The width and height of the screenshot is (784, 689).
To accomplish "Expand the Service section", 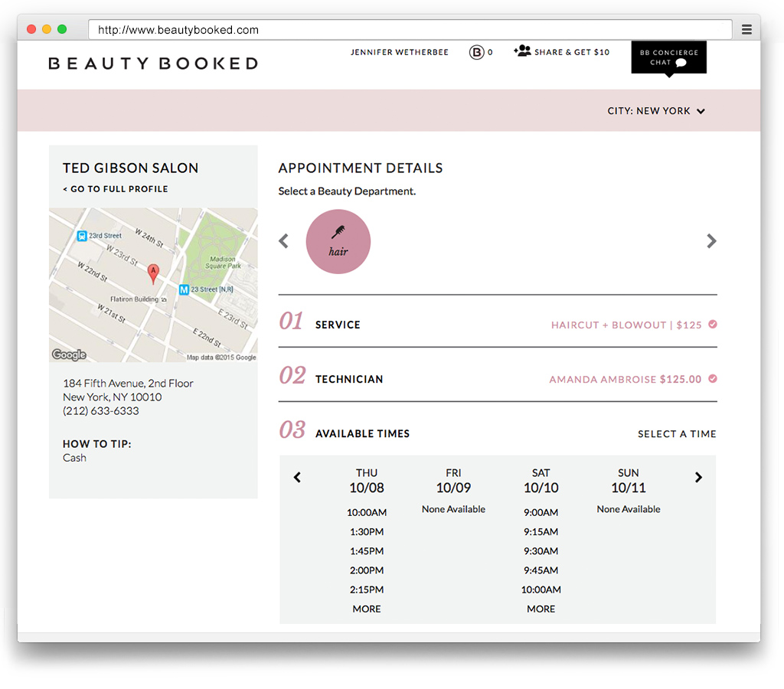I will pyautogui.click(x=498, y=321).
